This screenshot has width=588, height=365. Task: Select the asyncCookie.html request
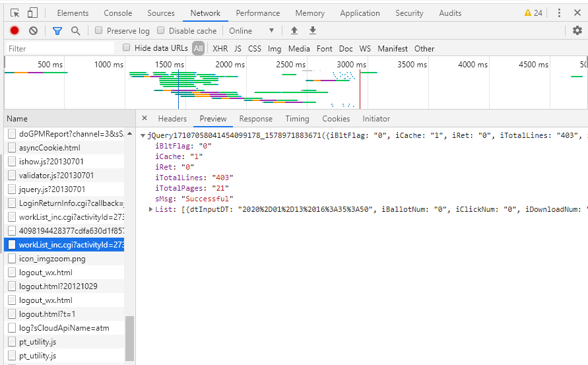64,148
